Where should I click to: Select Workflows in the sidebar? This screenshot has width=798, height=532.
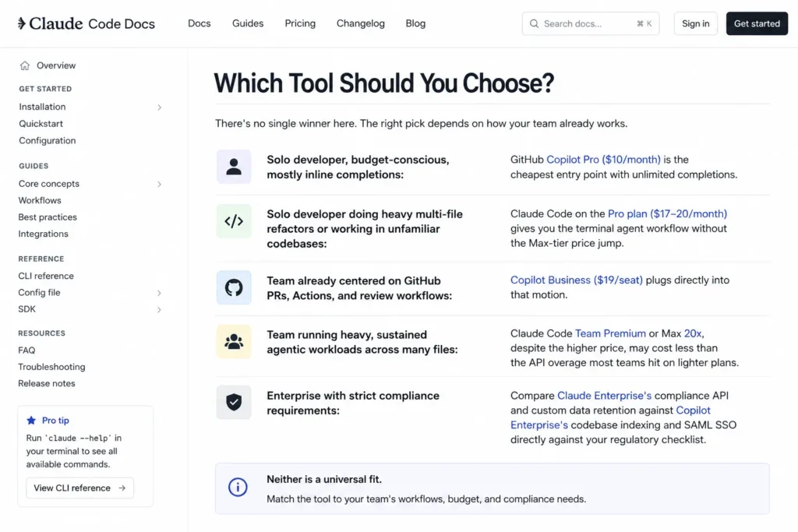click(x=40, y=200)
